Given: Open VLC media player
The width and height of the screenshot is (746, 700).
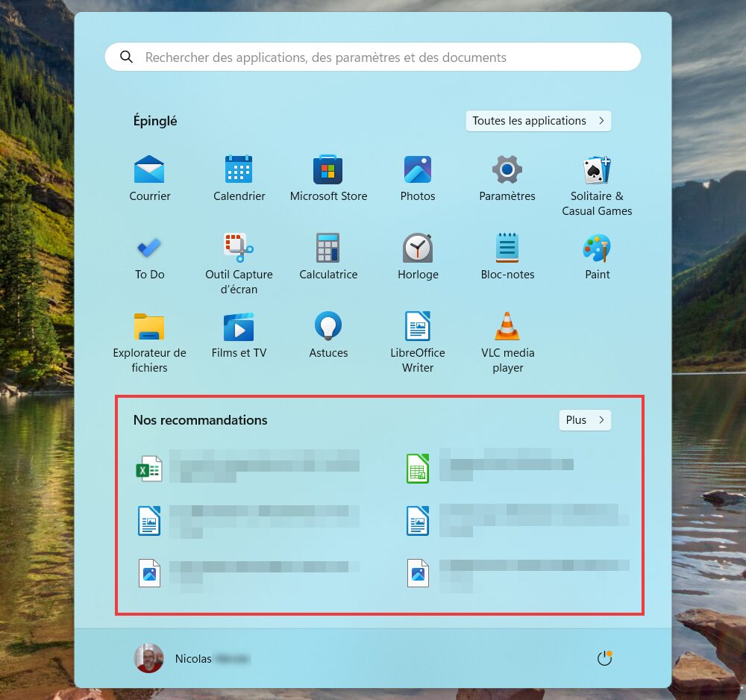Looking at the screenshot, I should [507, 342].
